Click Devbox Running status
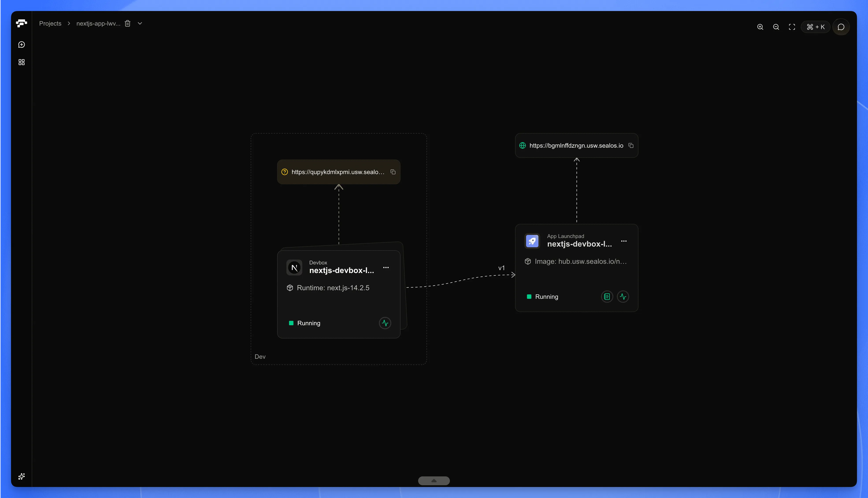Screen dimensions: 868x498 (x=305, y=323)
